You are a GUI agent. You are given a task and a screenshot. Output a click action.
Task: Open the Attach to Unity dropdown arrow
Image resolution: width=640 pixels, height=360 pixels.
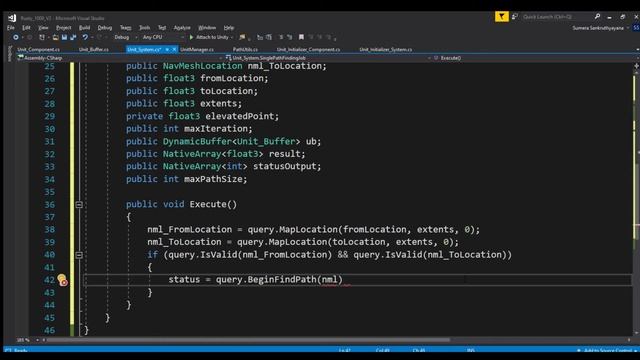[232, 38]
